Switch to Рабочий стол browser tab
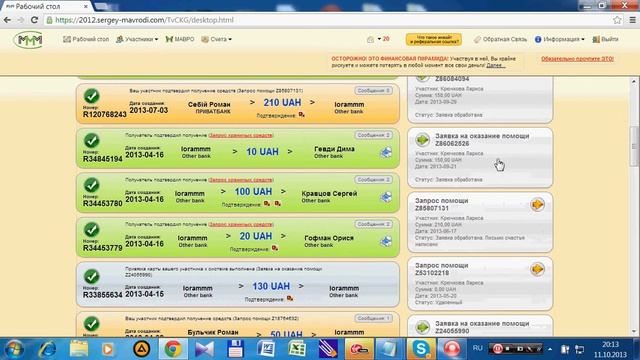The height and width of the screenshot is (360, 640). tap(46, 7)
